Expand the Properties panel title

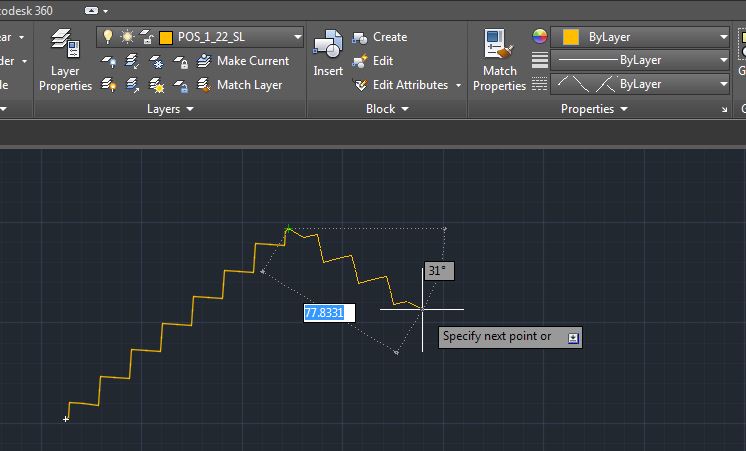pyautogui.click(x=594, y=109)
